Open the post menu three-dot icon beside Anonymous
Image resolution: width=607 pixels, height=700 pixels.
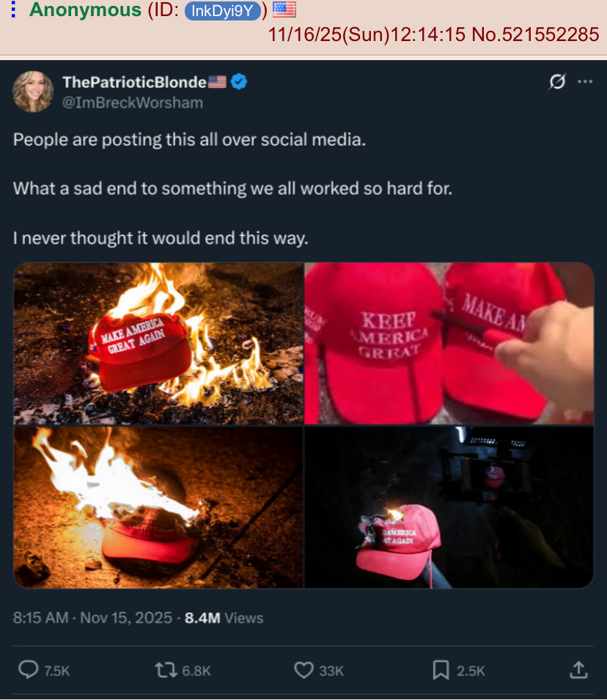[13, 10]
